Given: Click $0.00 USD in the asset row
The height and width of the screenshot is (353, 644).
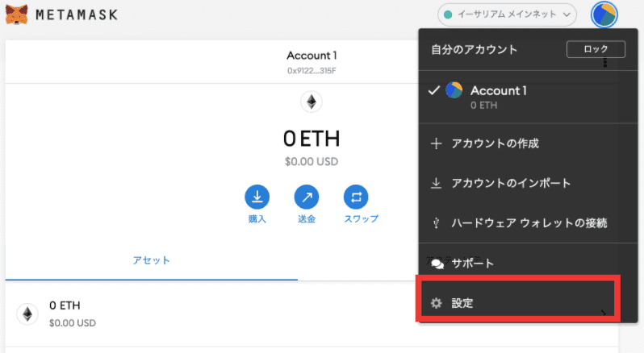Looking at the screenshot, I should (73, 323).
